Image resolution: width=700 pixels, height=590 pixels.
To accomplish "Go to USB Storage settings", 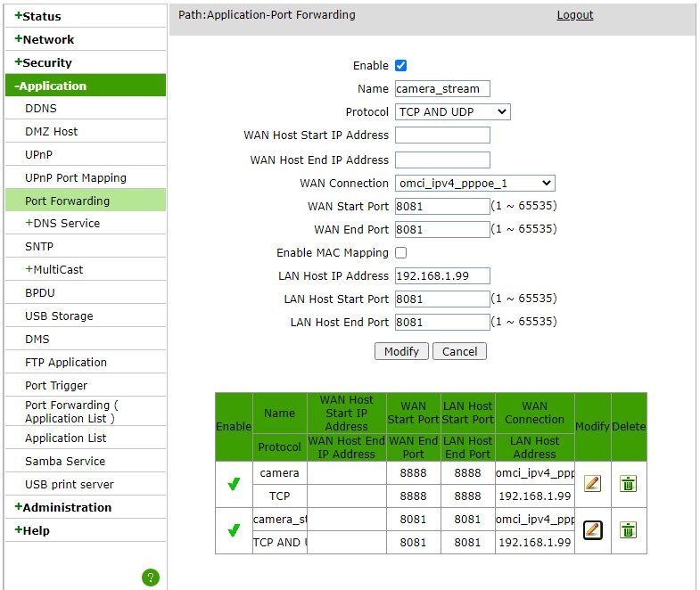I will [60, 316].
